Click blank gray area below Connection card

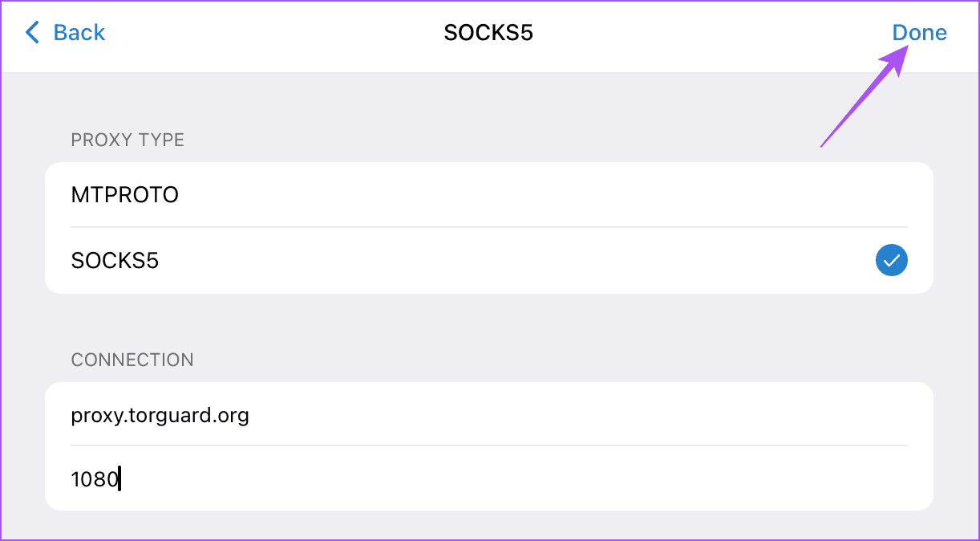[x=488, y=525]
